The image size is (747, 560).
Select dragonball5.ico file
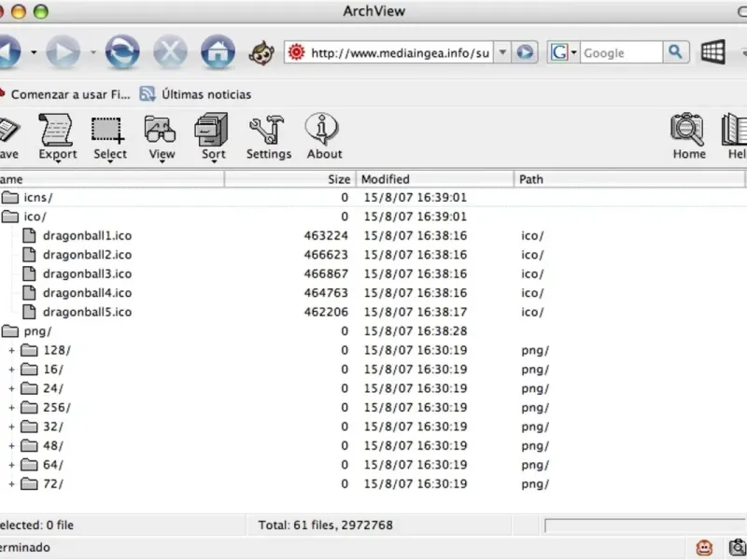coord(87,312)
